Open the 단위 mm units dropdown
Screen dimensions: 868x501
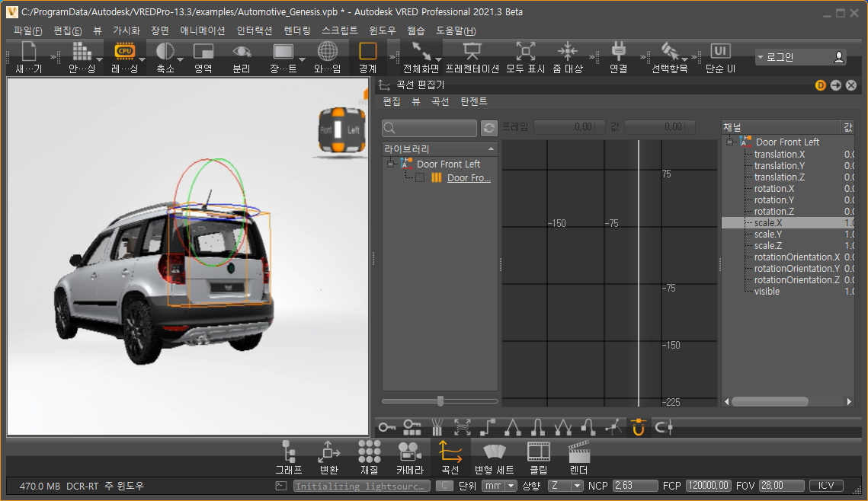pos(499,486)
